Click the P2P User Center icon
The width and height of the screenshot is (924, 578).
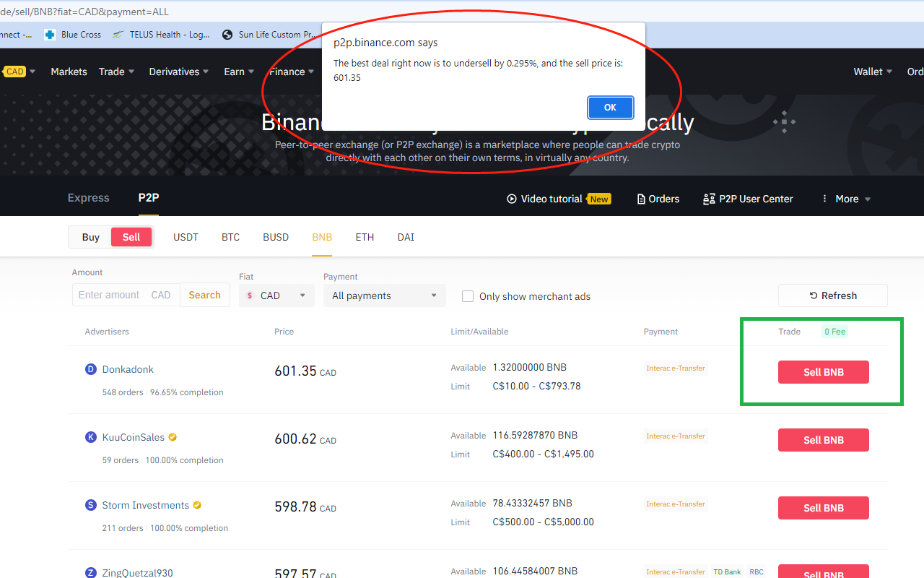pos(708,199)
